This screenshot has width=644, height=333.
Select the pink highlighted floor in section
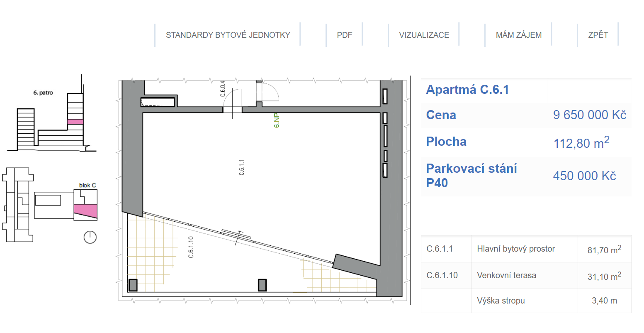coord(75,122)
